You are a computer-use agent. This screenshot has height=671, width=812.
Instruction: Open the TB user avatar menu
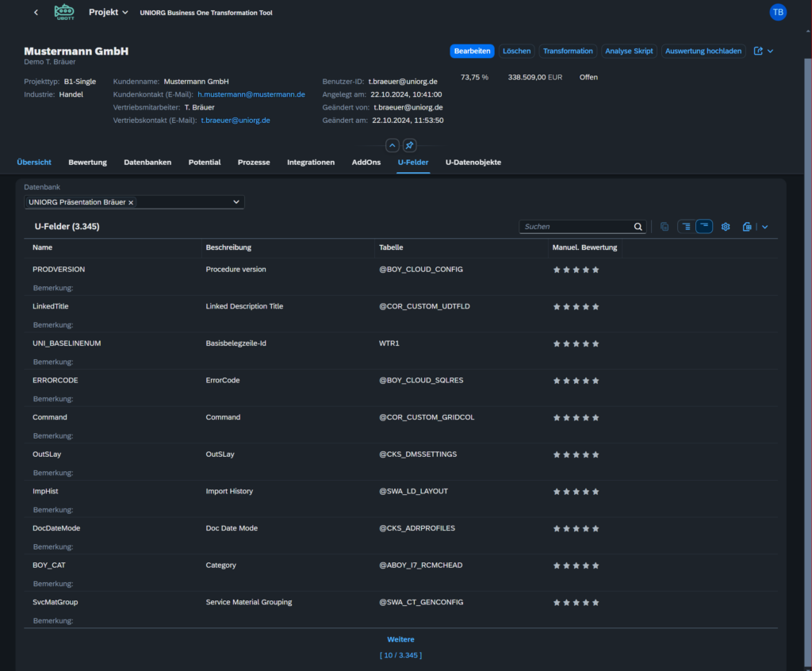click(x=777, y=13)
